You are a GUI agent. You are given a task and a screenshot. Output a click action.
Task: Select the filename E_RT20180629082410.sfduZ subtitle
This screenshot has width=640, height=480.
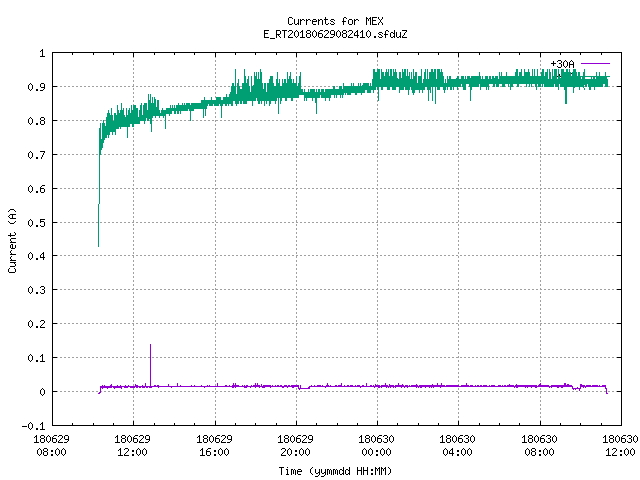[335, 34]
